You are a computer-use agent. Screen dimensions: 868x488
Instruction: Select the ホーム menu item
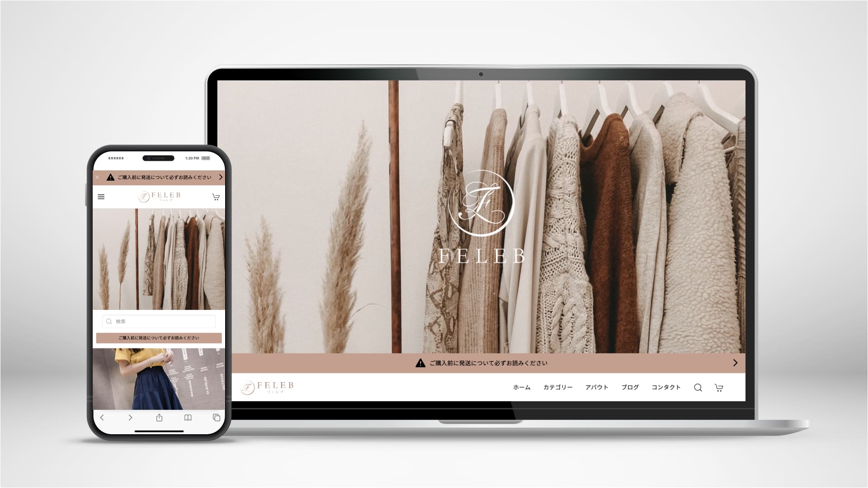(522, 387)
